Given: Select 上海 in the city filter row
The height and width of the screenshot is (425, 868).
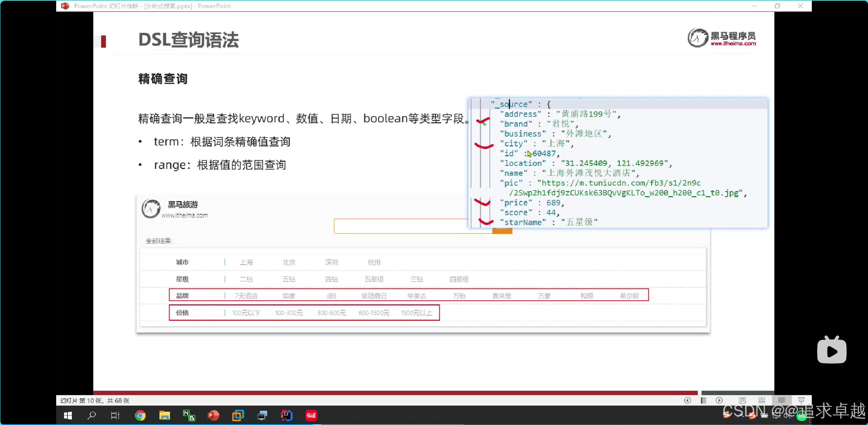Looking at the screenshot, I should (x=246, y=262).
